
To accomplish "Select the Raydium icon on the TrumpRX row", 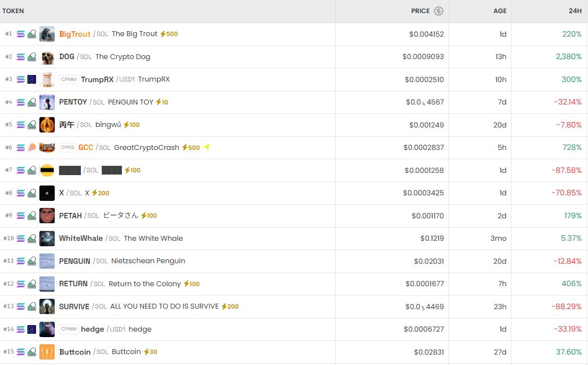I will click(31, 79).
